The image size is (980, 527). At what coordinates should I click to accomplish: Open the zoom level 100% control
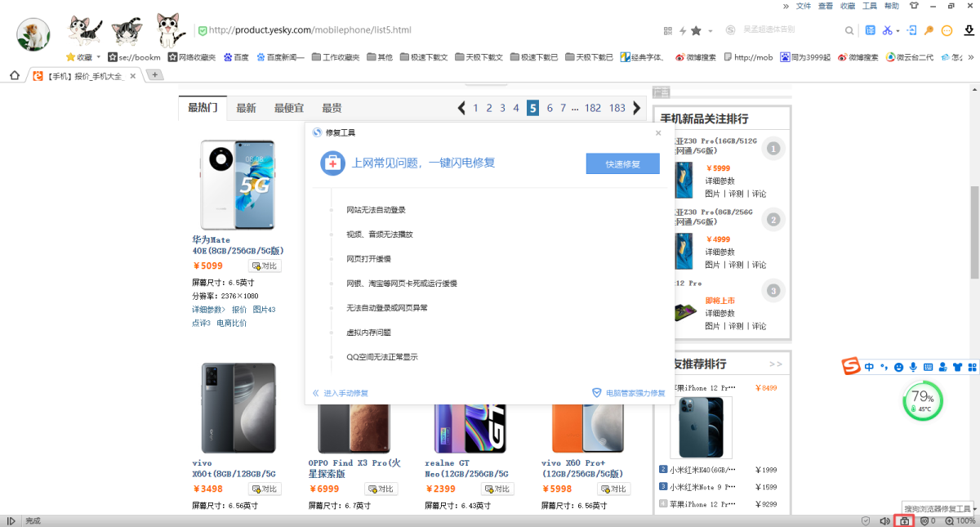pyautogui.click(x=960, y=520)
